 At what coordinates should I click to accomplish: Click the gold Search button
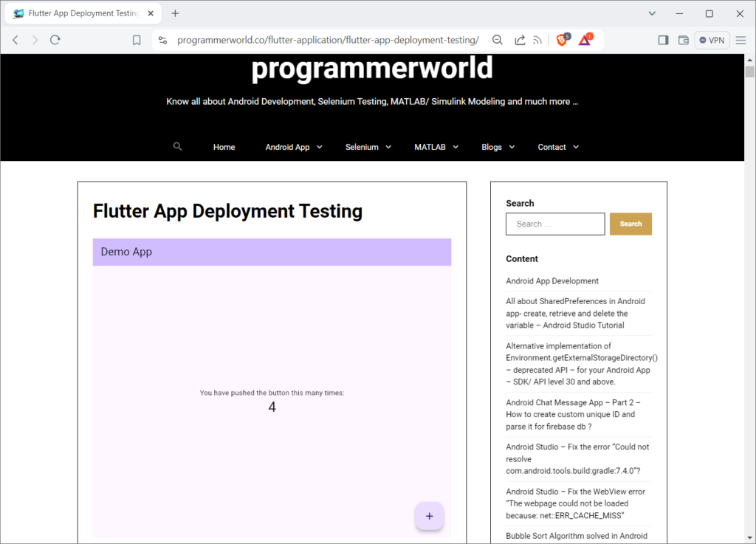630,224
